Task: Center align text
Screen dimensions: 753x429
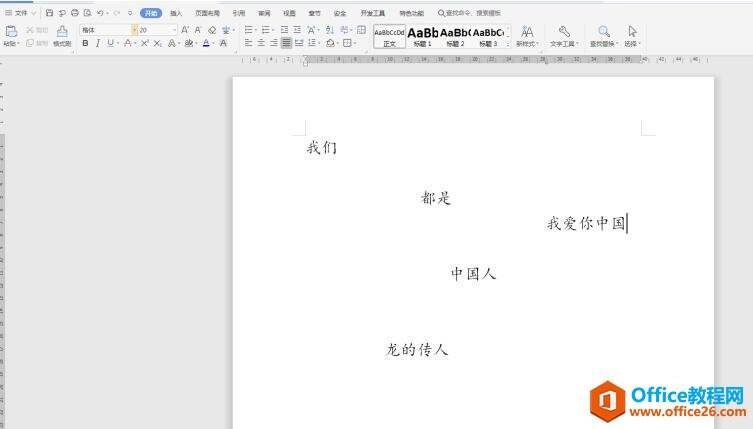Action: coord(261,43)
